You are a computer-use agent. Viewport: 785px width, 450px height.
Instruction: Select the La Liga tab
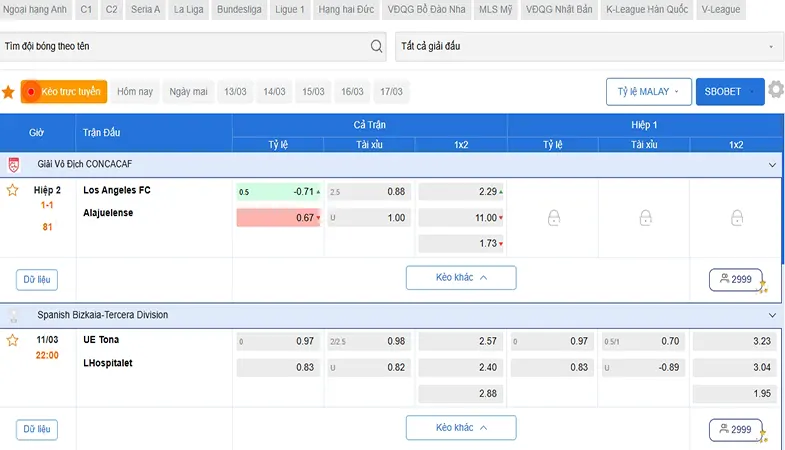pyautogui.click(x=188, y=10)
